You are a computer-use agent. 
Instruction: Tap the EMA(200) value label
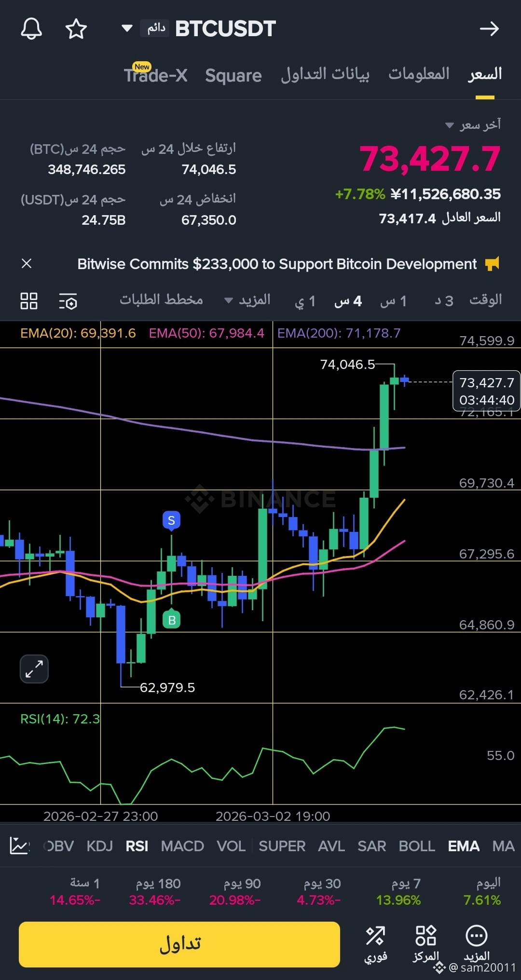[x=339, y=333]
